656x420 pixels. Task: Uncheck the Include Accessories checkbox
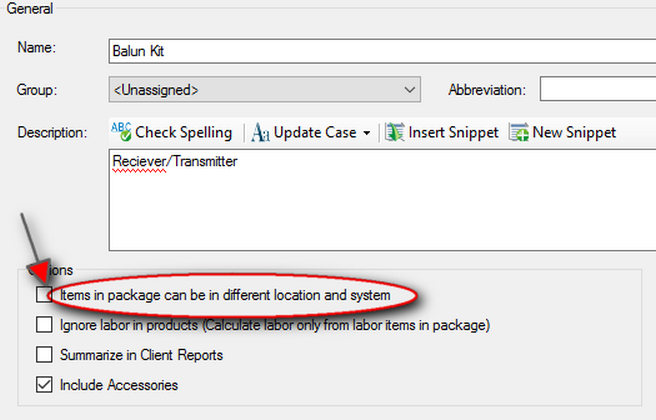(44, 384)
